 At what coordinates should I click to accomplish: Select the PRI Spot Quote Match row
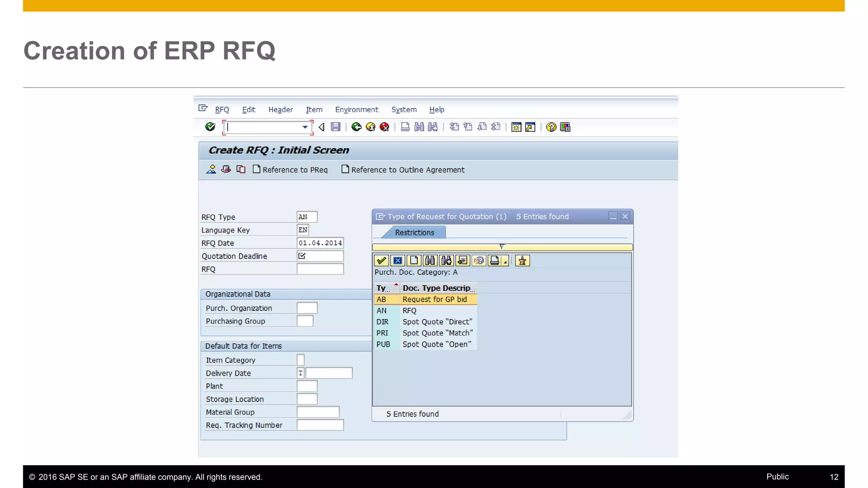coord(426,333)
